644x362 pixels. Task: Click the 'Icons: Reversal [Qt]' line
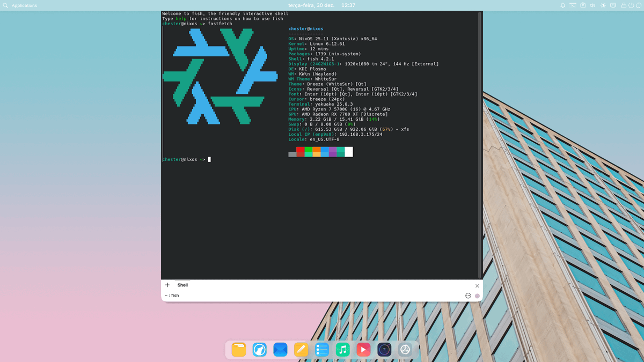(343, 89)
